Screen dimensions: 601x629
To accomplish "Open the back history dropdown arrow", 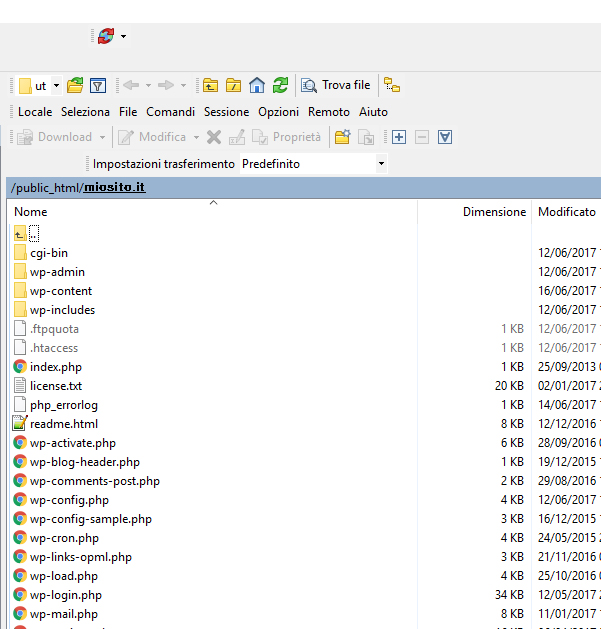I will click(148, 85).
